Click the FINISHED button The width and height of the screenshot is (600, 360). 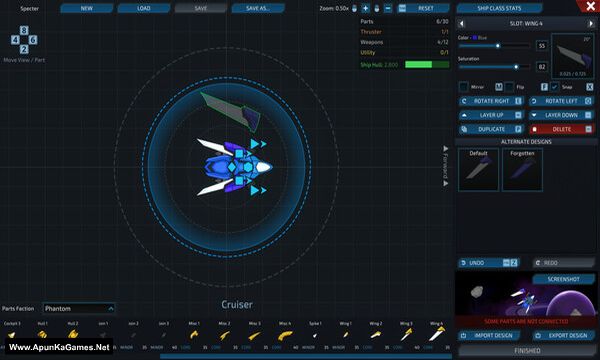tap(527, 350)
